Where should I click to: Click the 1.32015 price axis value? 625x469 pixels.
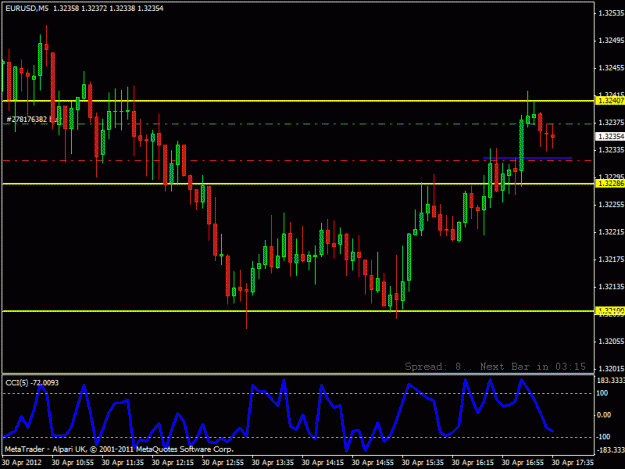click(611, 369)
